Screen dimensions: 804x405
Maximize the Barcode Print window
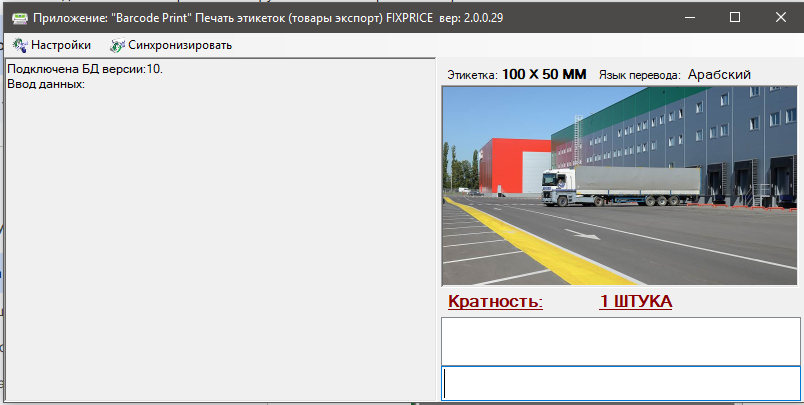(735, 17)
